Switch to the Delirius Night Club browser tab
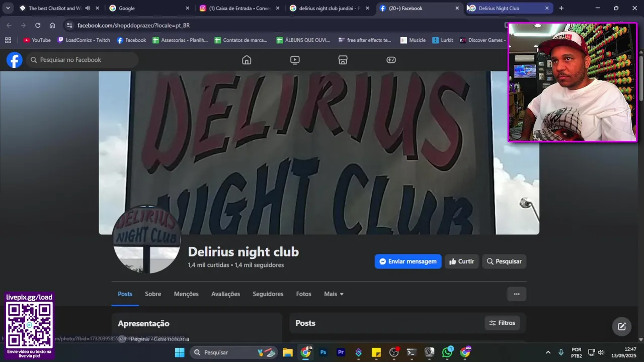The height and width of the screenshot is (362, 644). pyautogui.click(x=508, y=8)
